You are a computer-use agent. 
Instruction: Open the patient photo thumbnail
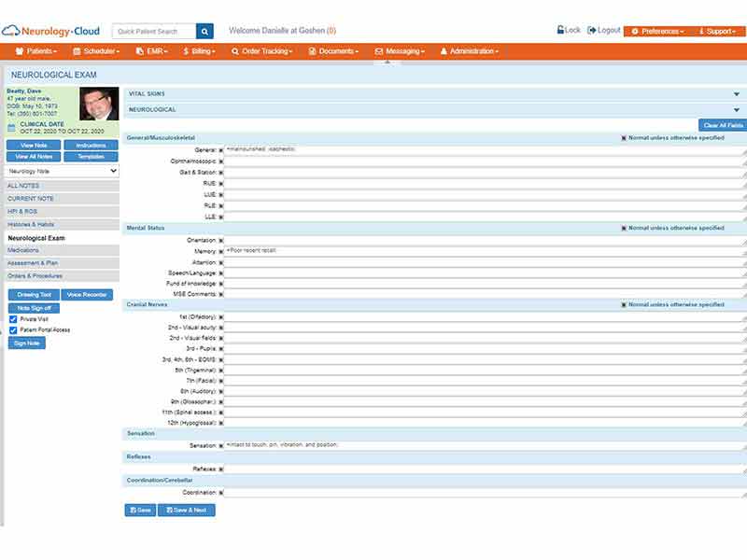99,104
